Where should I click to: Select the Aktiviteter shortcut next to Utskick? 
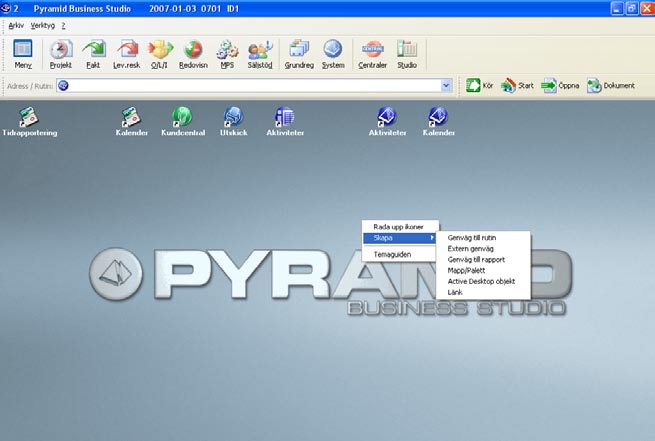pyautogui.click(x=285, y=122)
